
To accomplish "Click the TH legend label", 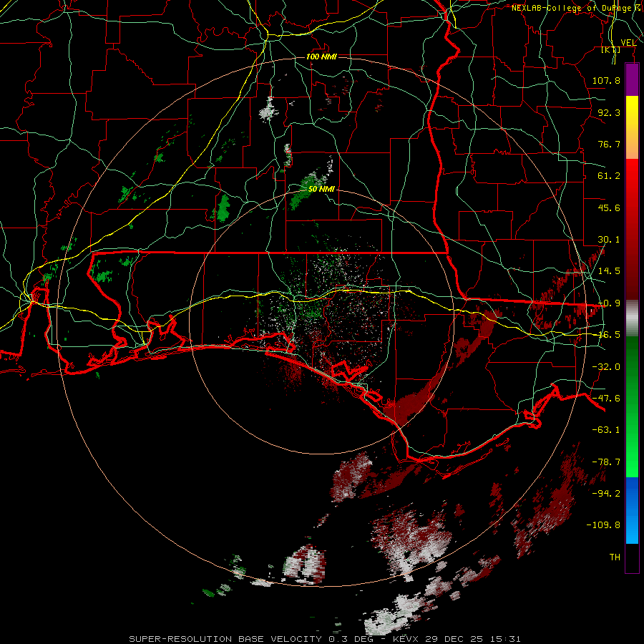I will 615,557.
